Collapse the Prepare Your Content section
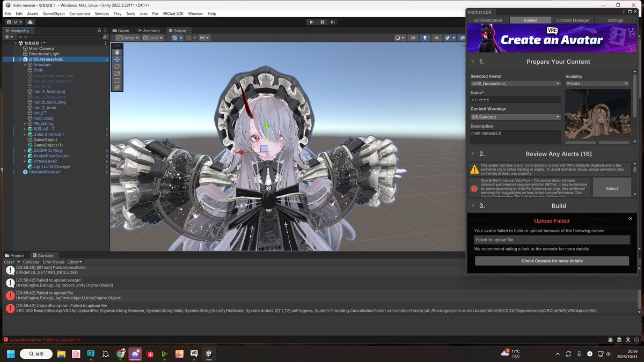Viewport: 644px width, 362px height. (473, 62)
